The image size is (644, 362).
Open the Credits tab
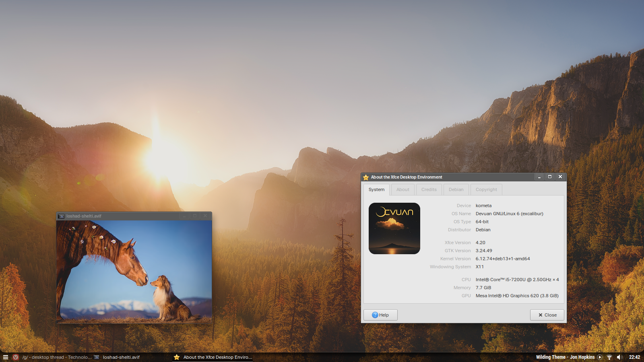click(x=429, y=189)
